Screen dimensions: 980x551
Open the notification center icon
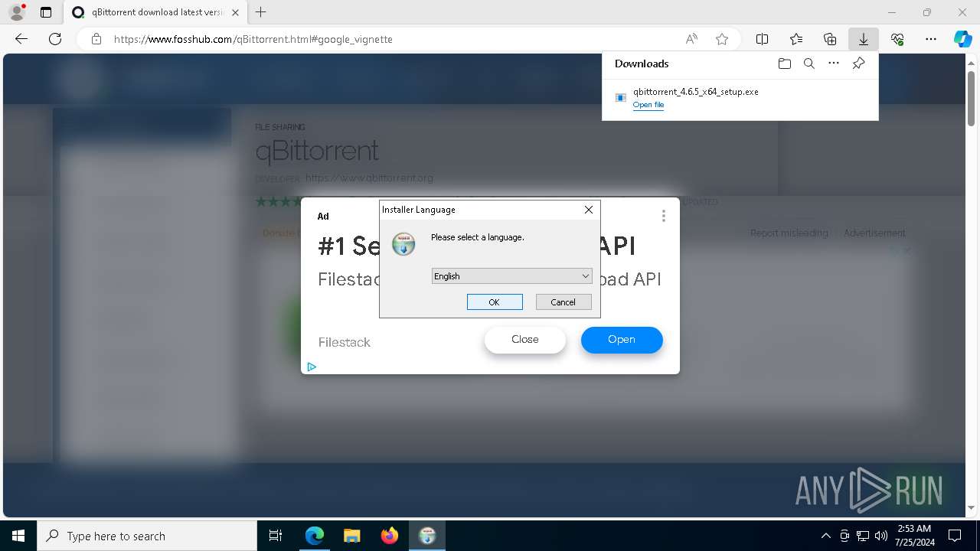[955, 536]
